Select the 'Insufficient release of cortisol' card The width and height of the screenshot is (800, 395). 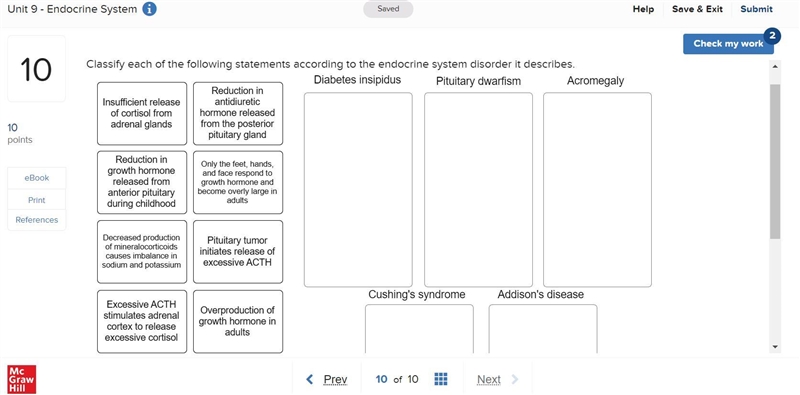[x=142, y=113]
